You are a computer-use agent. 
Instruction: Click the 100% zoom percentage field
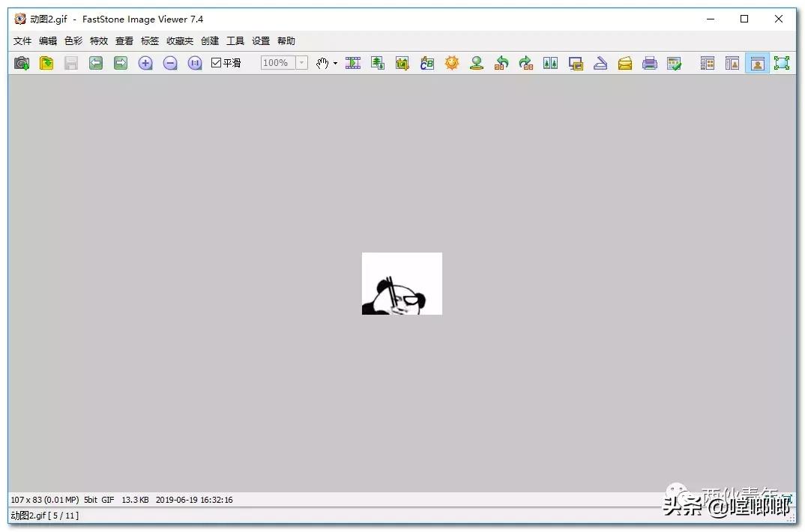278,63
